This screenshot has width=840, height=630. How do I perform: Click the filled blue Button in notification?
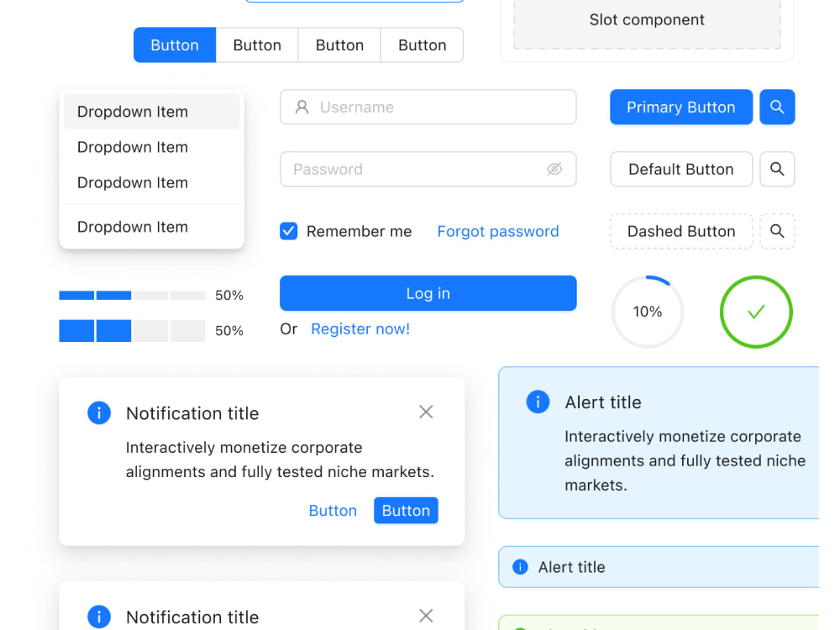[406, 511]
